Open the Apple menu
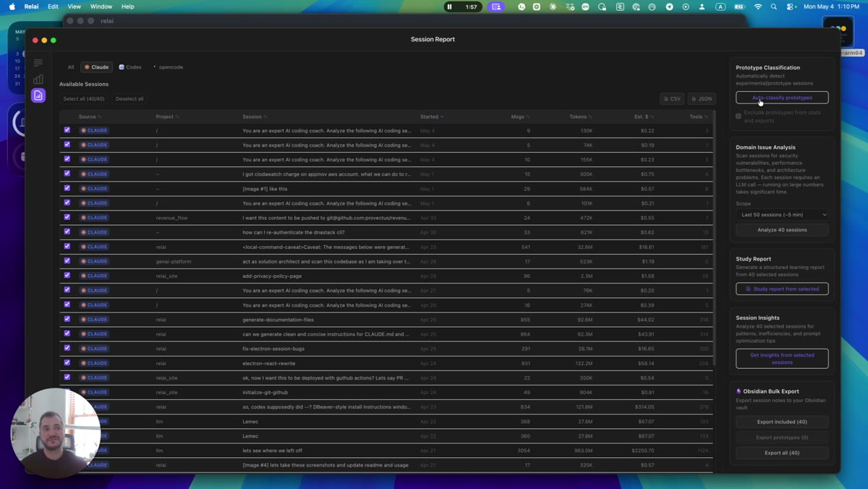This screenshot has width=868, height=489. (x=12, y=7)
